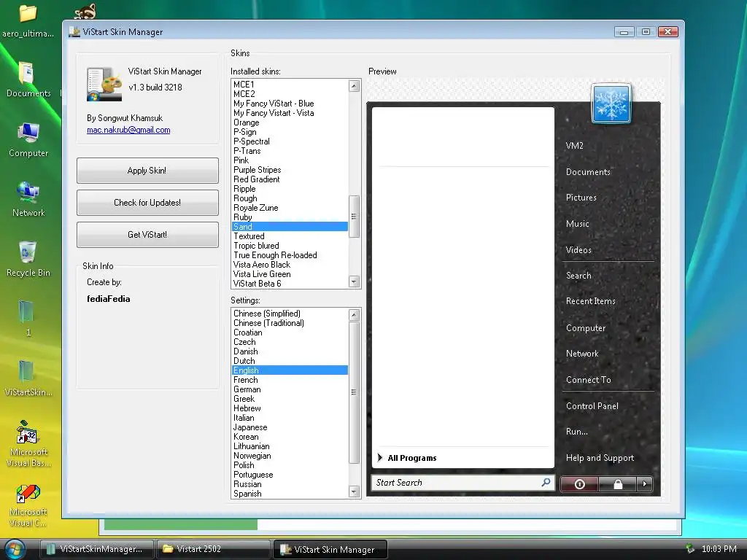Select MCE1 skin
Viewport: 747px width, 560px height.
290,85
